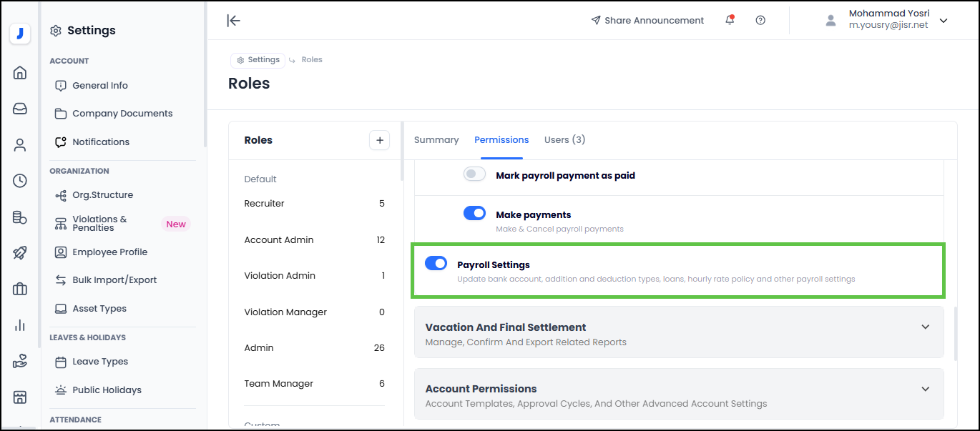Disable the Make payments toggle

[x=474, y=214]
